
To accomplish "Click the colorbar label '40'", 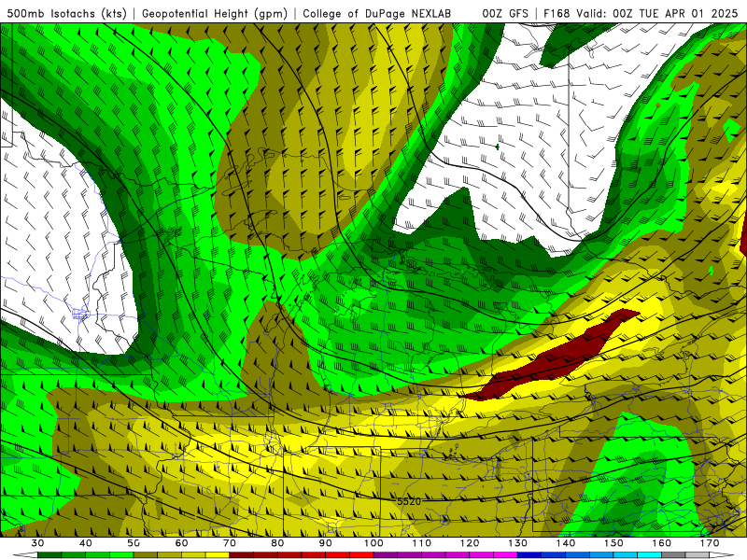I will pos(86,543).
